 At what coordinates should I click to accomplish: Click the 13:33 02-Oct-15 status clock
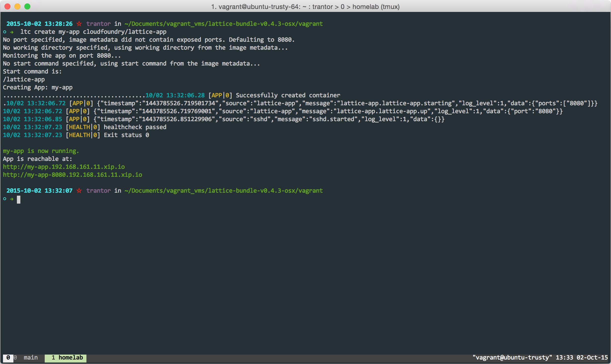(582, 358)
